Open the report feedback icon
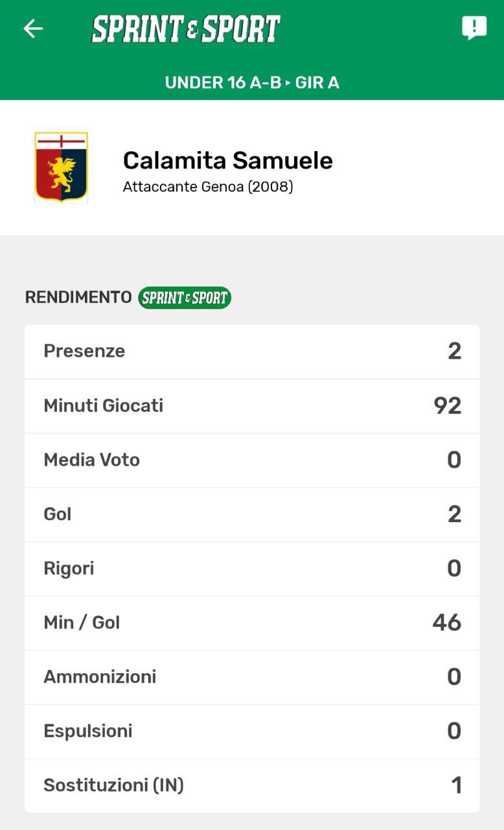This screenshot has width=504, height=830. coord(474,28)
